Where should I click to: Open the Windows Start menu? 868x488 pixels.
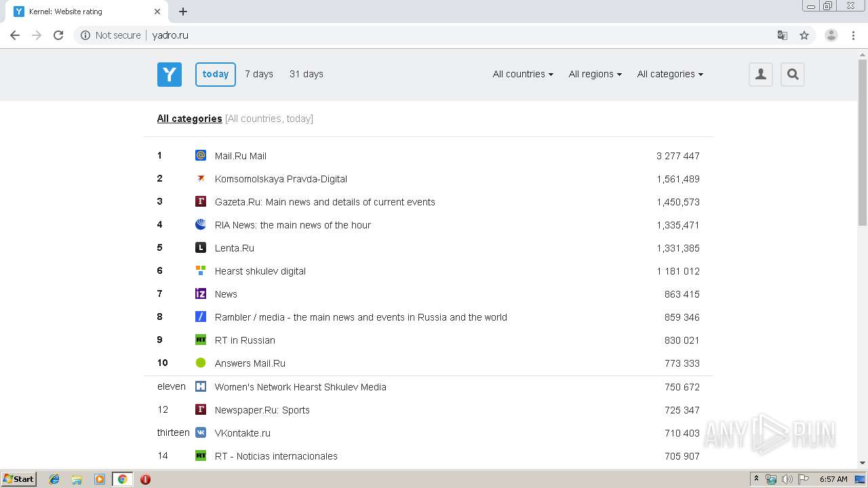pos(19,479)
